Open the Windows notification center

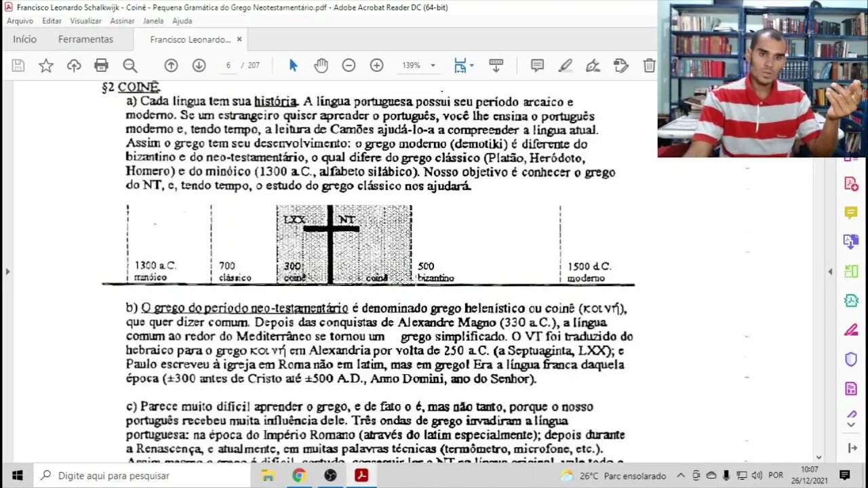coord(844,476)
